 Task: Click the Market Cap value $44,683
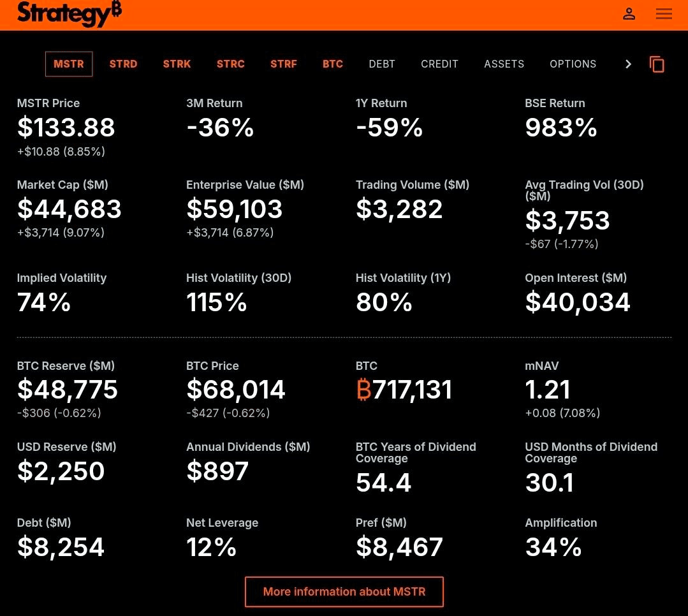[70, 209]
